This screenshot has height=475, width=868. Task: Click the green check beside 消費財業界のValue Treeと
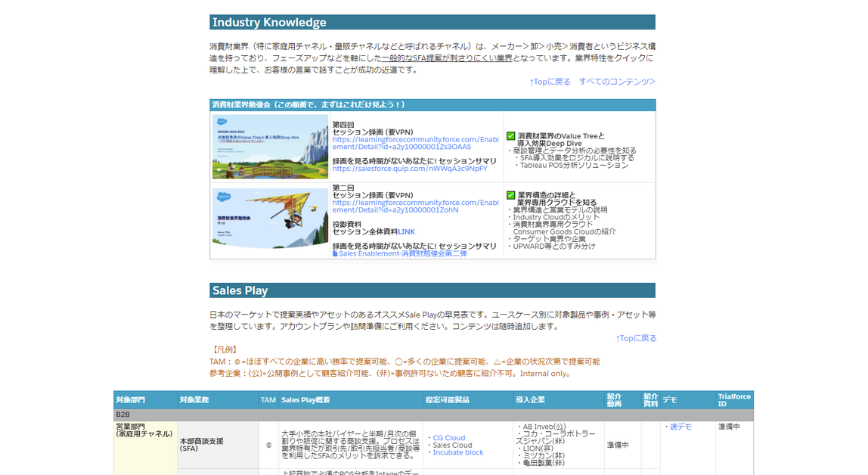[511, 136]
